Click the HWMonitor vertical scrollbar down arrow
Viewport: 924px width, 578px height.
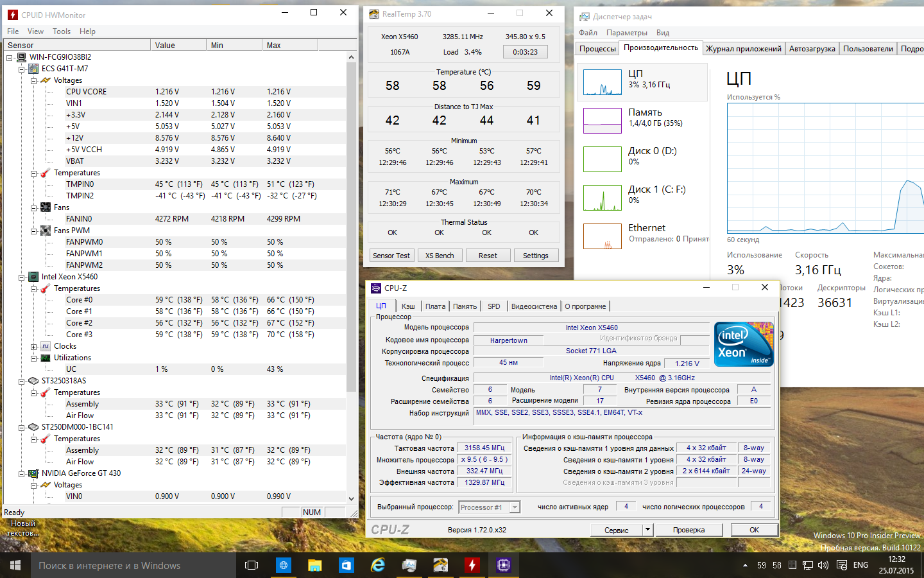[x=351, y=498]
